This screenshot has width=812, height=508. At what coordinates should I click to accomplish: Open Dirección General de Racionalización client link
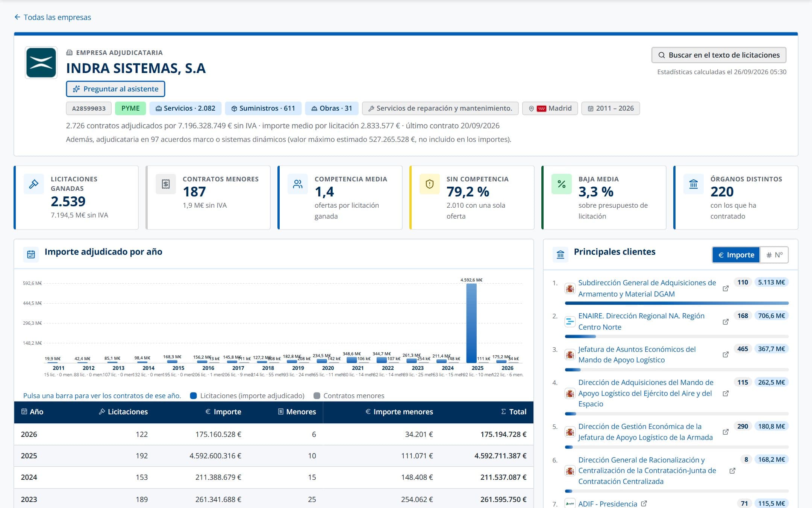click(647, 470)
